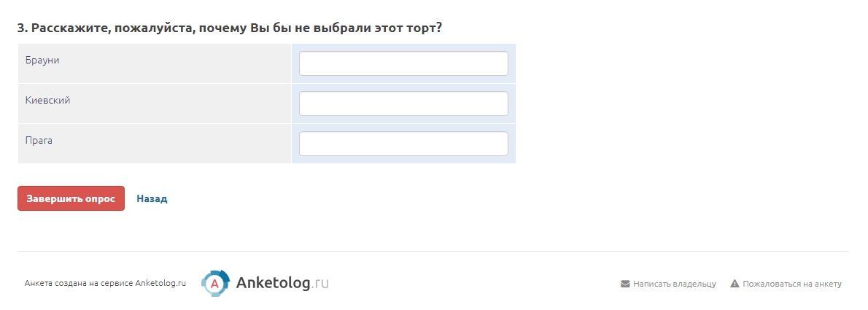This screenshot has width=868, height=310.
Task: Open the Написать владельцу link
Action: pyautogui.click(x=674, y=284)
